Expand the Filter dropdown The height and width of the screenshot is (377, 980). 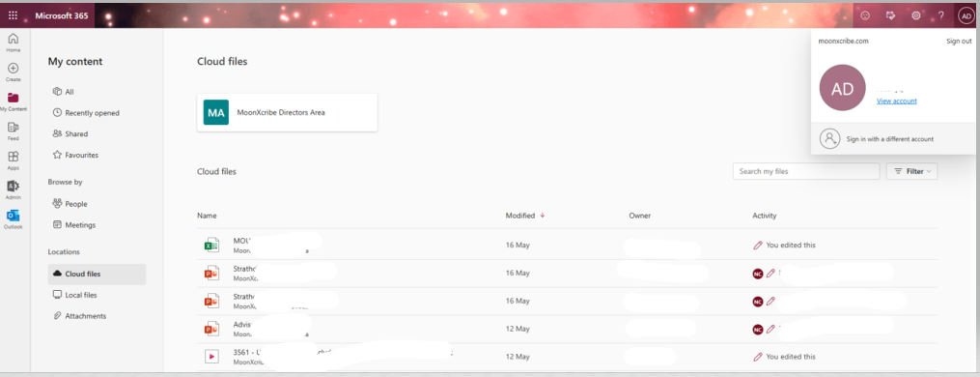pyautogui.click(x=911, y=171)
